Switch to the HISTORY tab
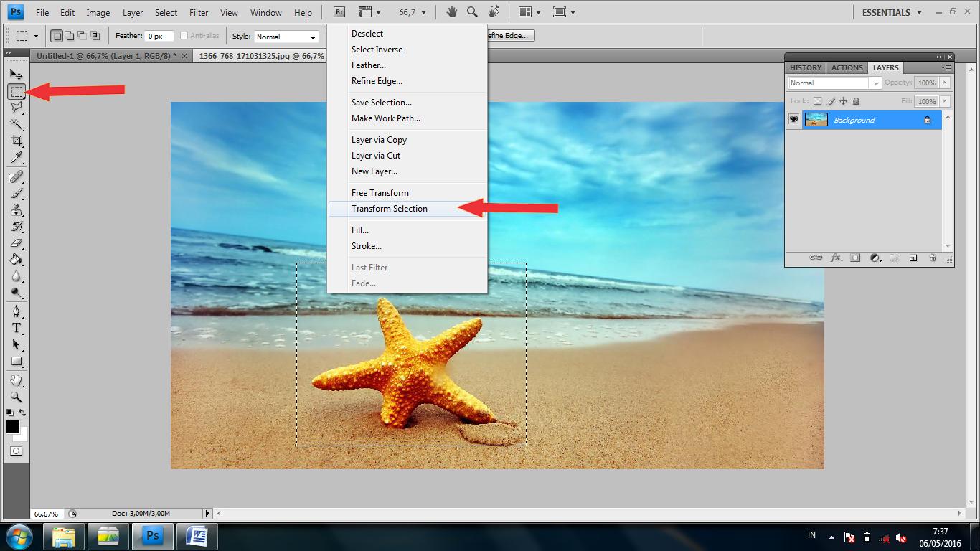 coord(805,67)
